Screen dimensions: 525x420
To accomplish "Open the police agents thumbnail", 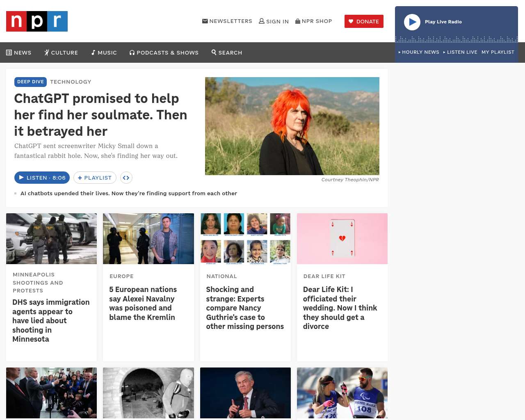I will click(x=51, y=239).
